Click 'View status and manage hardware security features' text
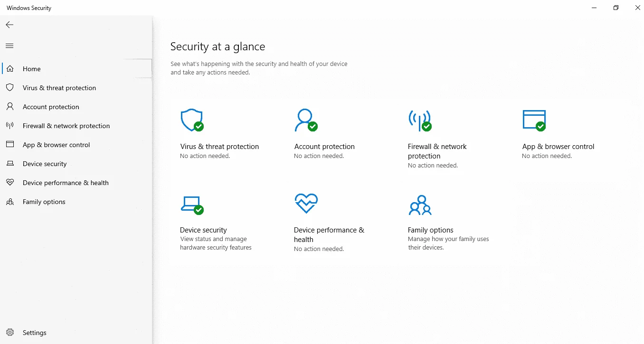 point(216,243)
